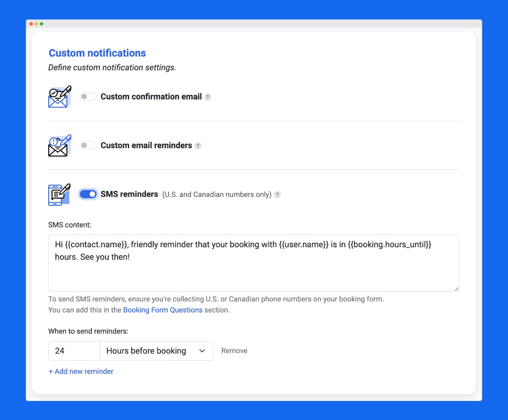
Task: Enable the Custom confirmation email toggle
Action: point(88,97)
